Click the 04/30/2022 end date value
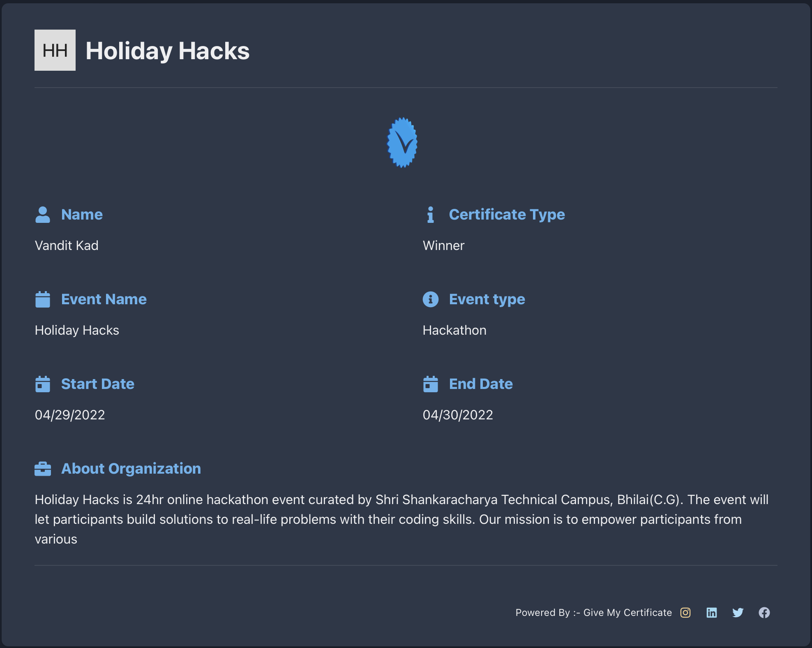 458,415
